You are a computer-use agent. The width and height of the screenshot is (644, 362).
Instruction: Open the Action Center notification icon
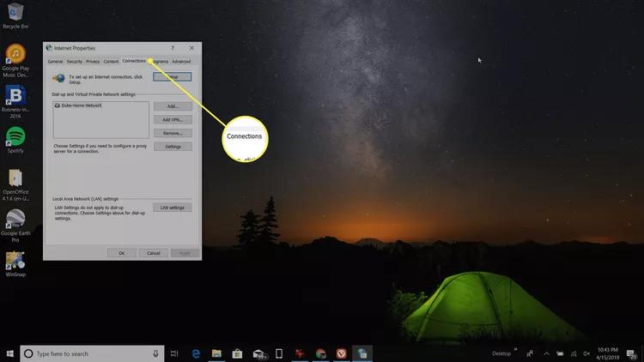(x=632, y=353)
